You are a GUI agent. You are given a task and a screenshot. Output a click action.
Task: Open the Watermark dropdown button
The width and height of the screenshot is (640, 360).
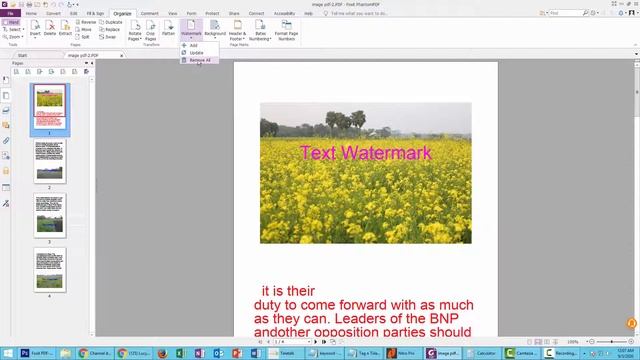click(191, 30)
